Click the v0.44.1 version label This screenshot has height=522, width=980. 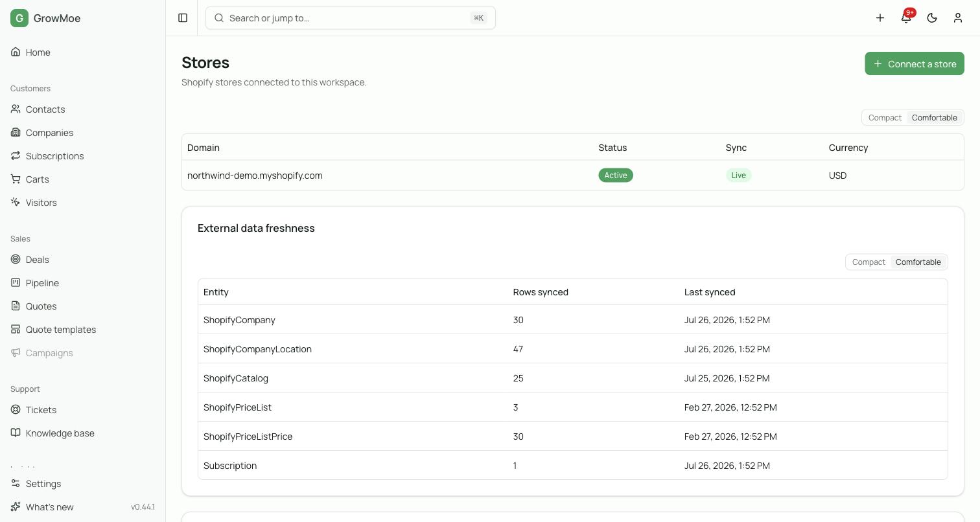click(143, 507)
